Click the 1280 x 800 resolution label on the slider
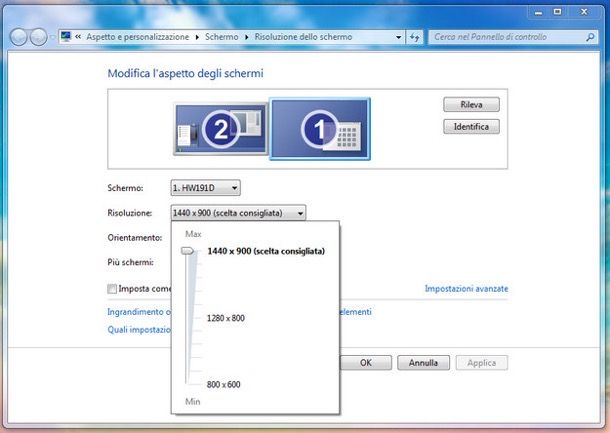 pyautogui.click(x=225, y=318)
